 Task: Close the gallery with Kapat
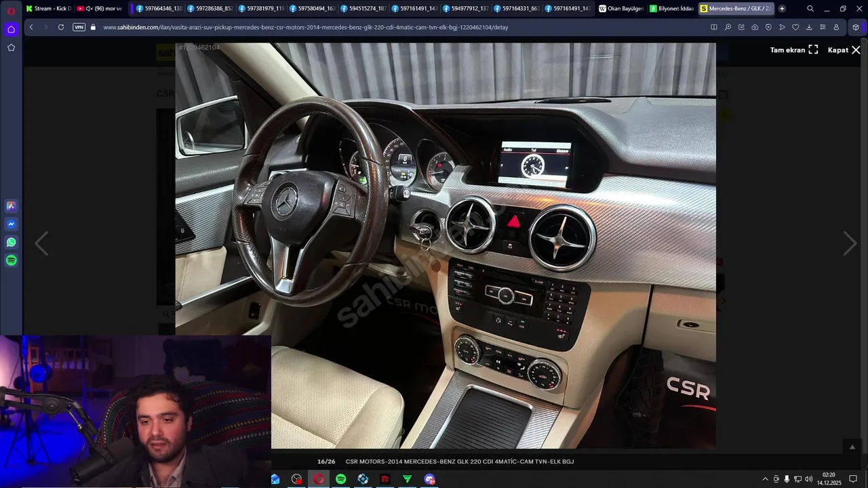844,50
